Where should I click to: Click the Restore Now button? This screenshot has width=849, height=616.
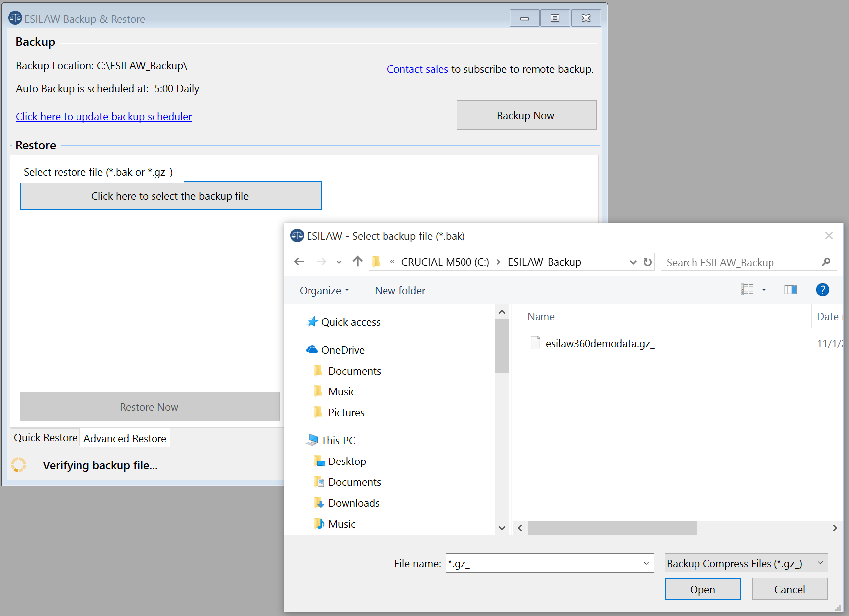click(x=150, y=407)
